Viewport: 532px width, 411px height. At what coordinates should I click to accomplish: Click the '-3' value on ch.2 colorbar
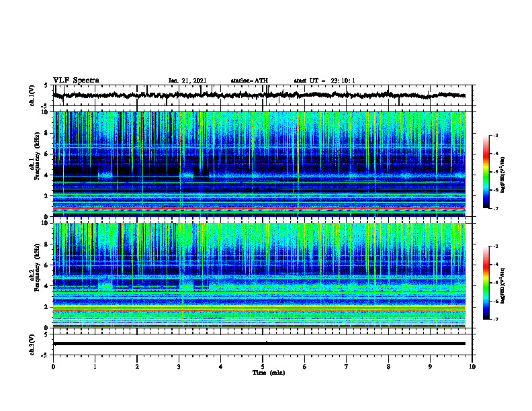click(495, 246)
